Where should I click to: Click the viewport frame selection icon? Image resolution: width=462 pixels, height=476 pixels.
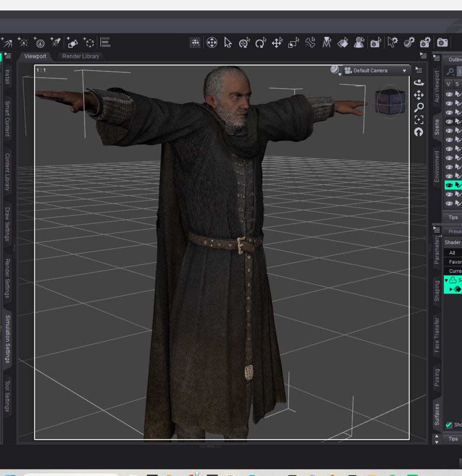click(x=419, y=120)
